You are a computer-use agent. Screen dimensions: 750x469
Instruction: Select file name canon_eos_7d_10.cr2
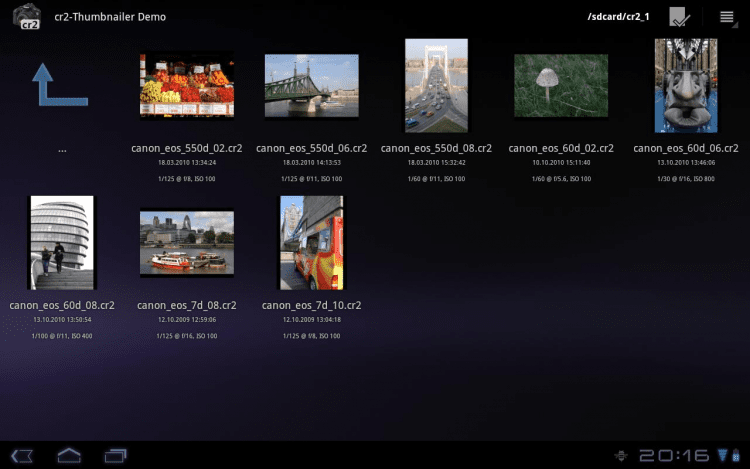coord(311,305)
